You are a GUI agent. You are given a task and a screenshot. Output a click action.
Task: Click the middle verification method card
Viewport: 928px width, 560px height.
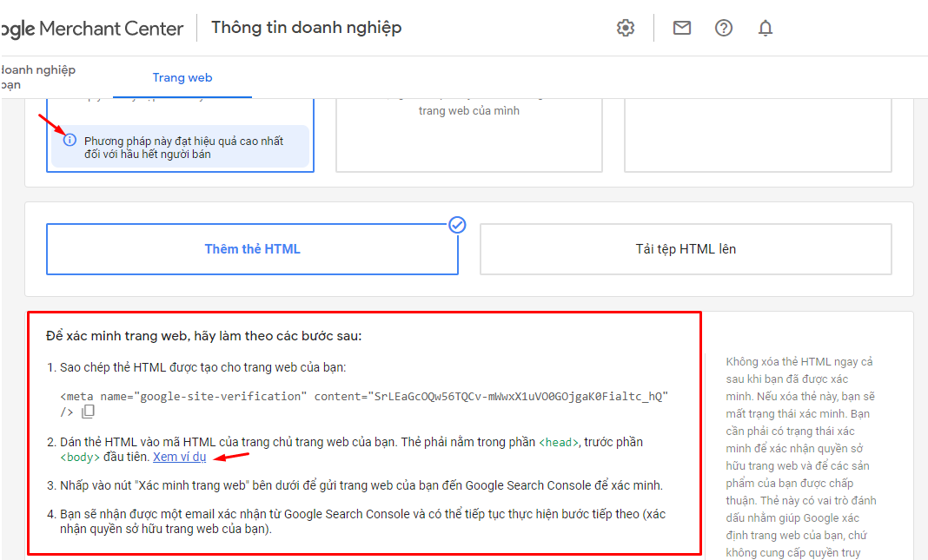coord(469,135)
